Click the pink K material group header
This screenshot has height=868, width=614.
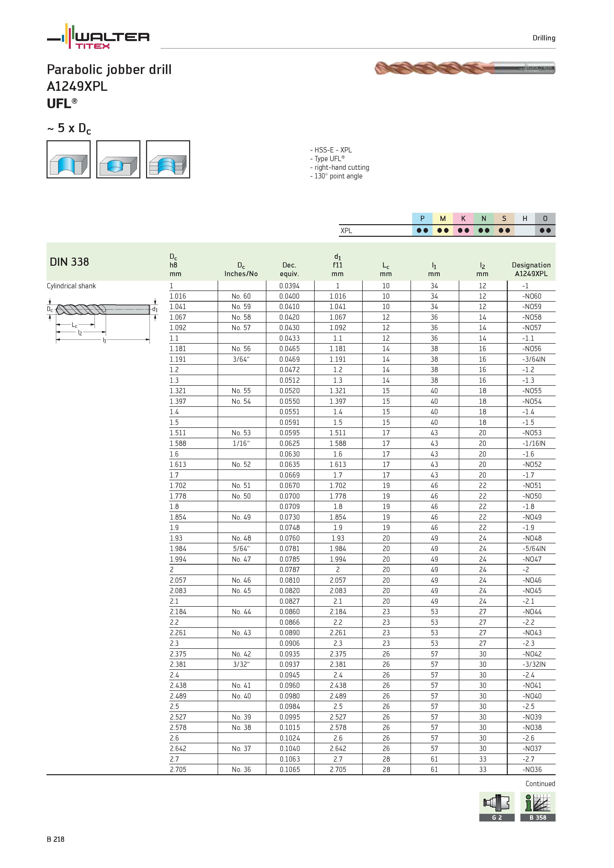pos(463,218)
